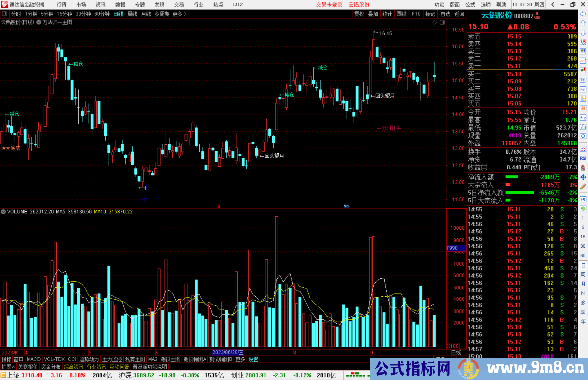The width and height of the screenshot is (588, 380).
Task: Click the f(x) formula icon
Action: click(583, 127)
